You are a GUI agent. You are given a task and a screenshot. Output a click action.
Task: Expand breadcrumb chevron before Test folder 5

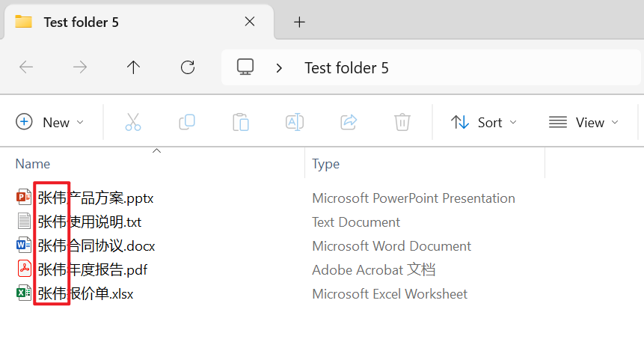pyautogui.click(x=279, y=67)
